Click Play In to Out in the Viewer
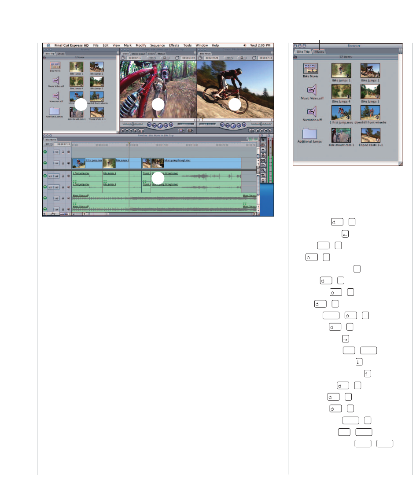The width and height of the screenshot is (420, 504). (x=155, y=125)
